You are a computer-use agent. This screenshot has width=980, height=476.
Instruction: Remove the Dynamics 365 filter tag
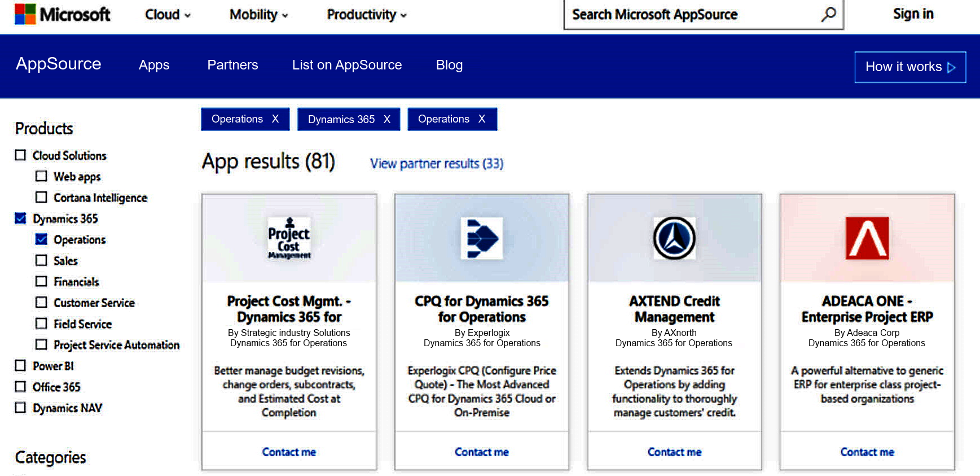pyautogui.click(x=387, y=119)
